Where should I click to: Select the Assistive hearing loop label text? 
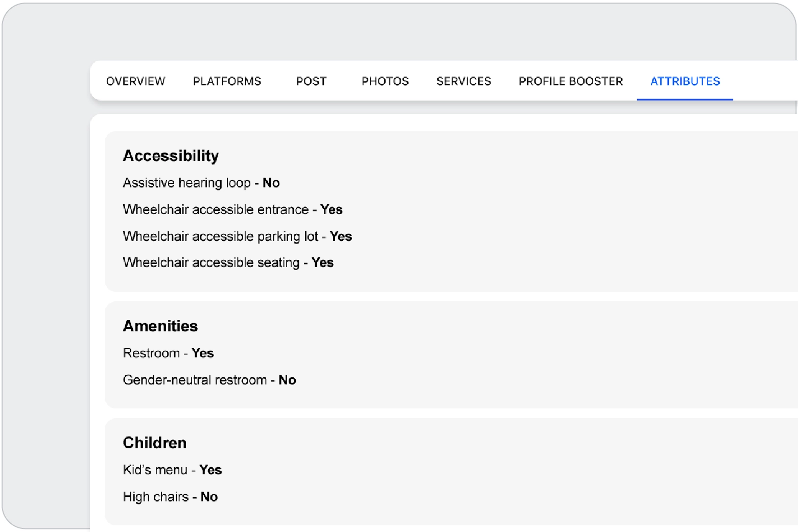[186, 183]
